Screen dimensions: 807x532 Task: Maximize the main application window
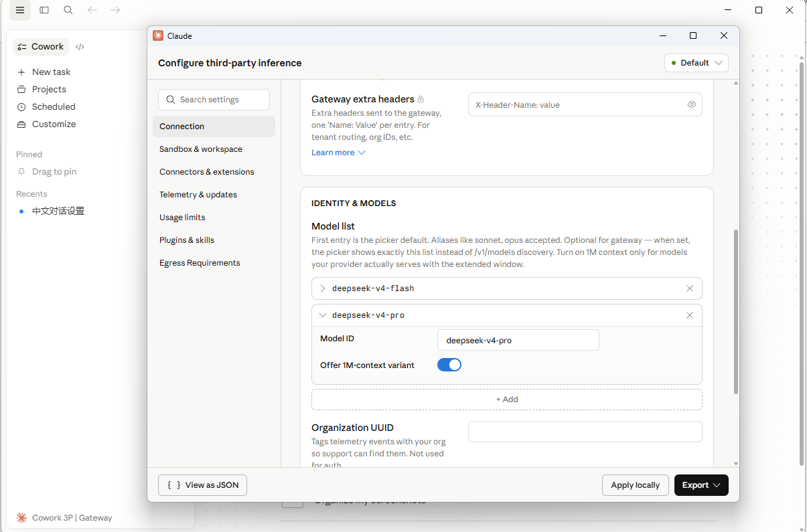759,10
